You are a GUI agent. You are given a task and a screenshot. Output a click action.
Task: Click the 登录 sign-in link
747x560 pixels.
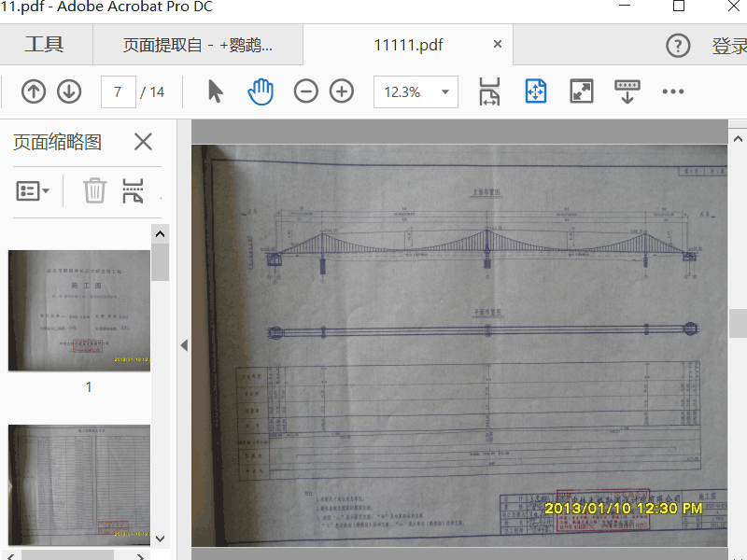pyautogui.click(x=729, y=46)
